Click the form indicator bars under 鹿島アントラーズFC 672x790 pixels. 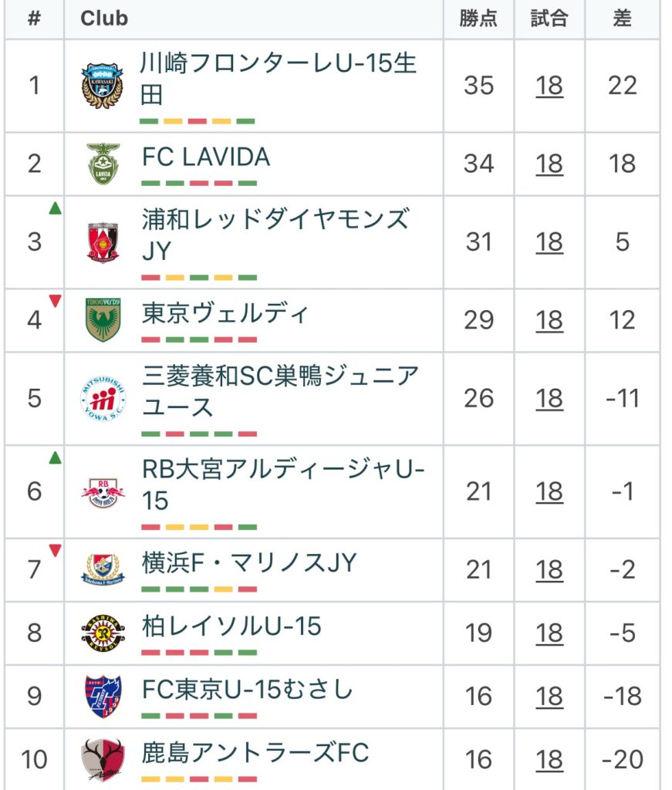[199, 778]
